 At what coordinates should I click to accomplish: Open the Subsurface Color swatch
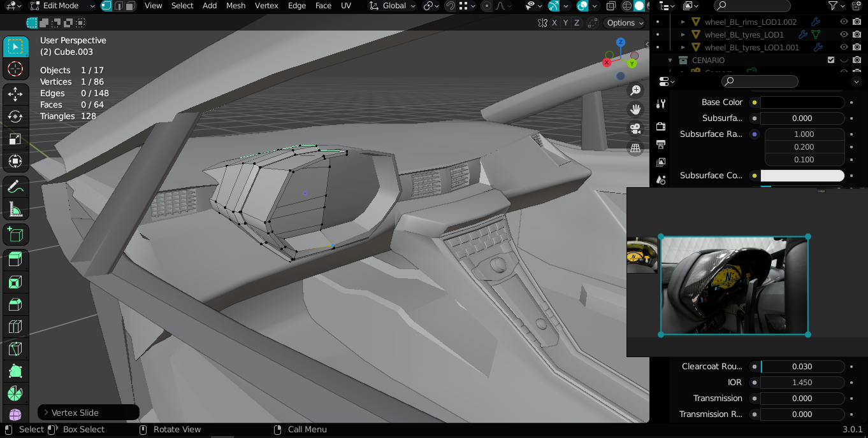pos(802,176)
